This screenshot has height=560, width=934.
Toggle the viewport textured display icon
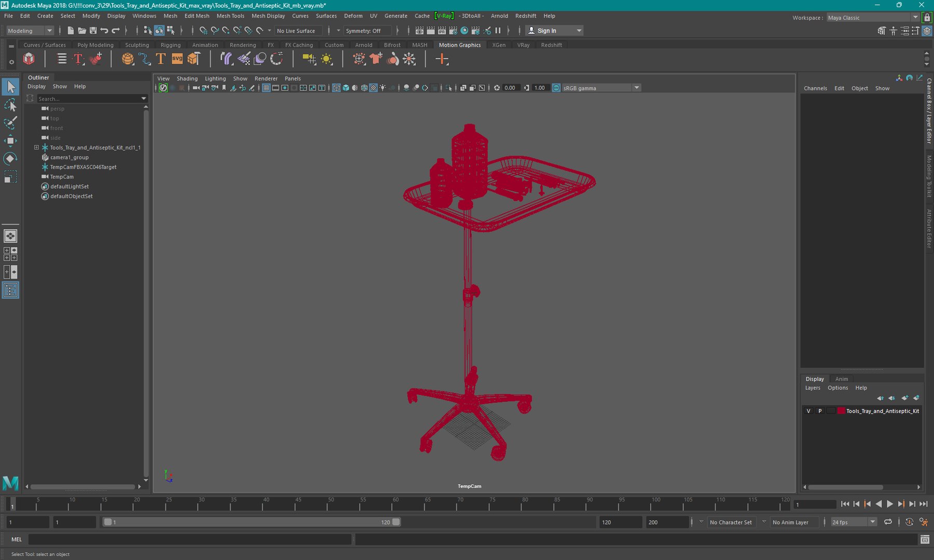click(x=373, y=88)
